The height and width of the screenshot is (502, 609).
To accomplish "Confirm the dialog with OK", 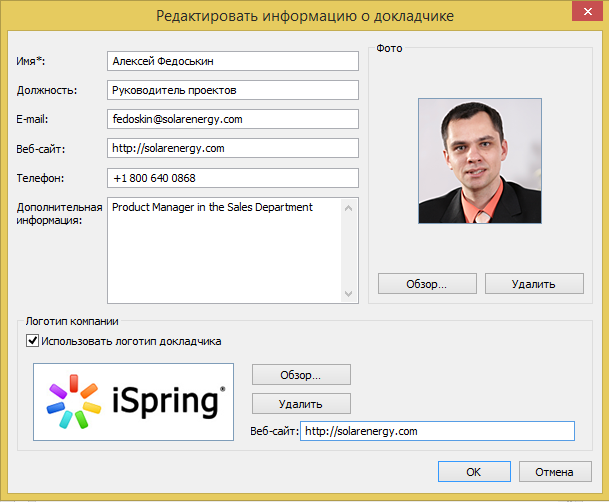I will (x=474, y=472).
